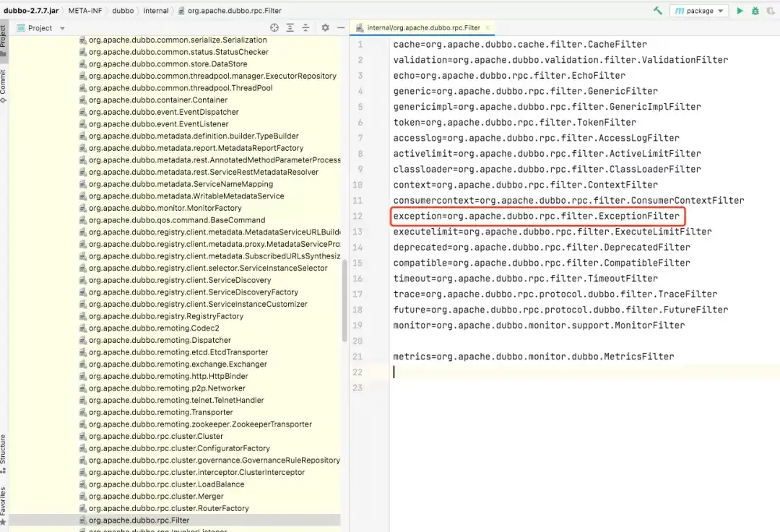Click the Collapse All icon in Project panel
Screen dimensions: 780x532
pyautogui.click(x=305, y=28)
